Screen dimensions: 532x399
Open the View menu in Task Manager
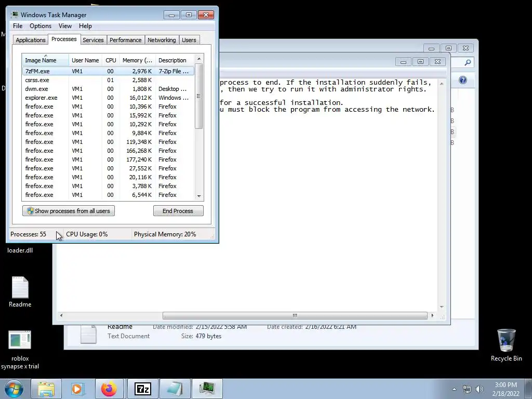tap(65, 26)
